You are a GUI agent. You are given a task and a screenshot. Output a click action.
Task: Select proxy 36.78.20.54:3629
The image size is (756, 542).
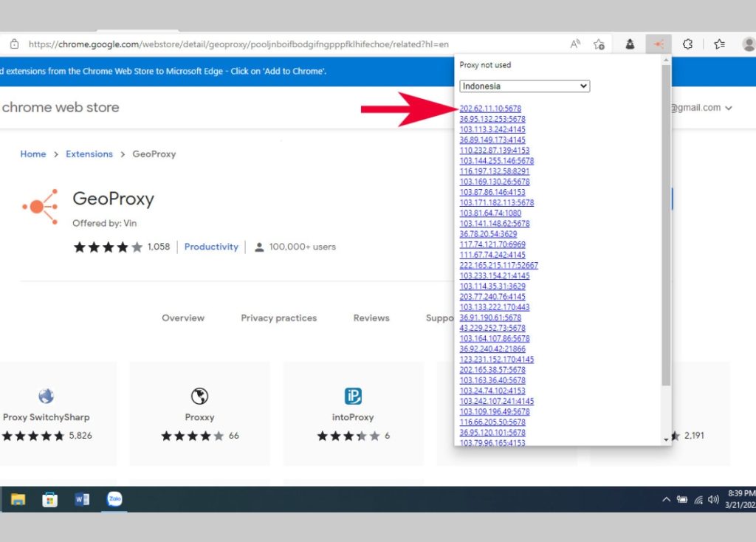[488, 234]
